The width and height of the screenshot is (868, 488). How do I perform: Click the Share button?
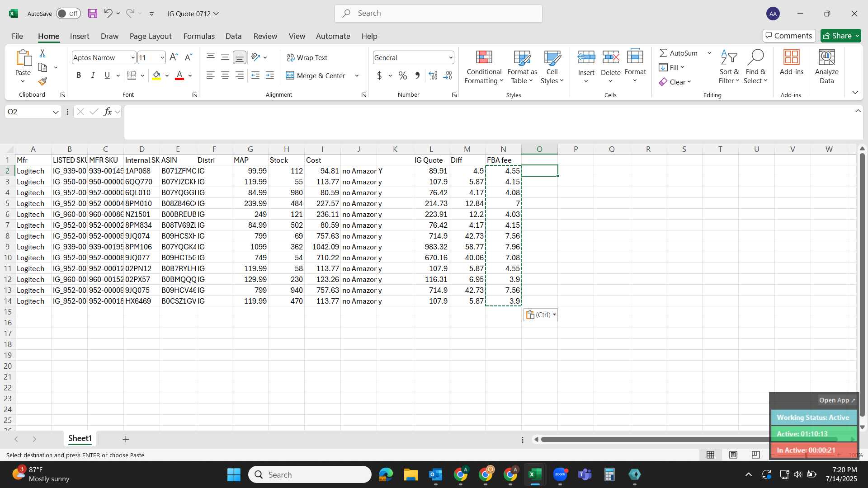click(x=841, y=36)
